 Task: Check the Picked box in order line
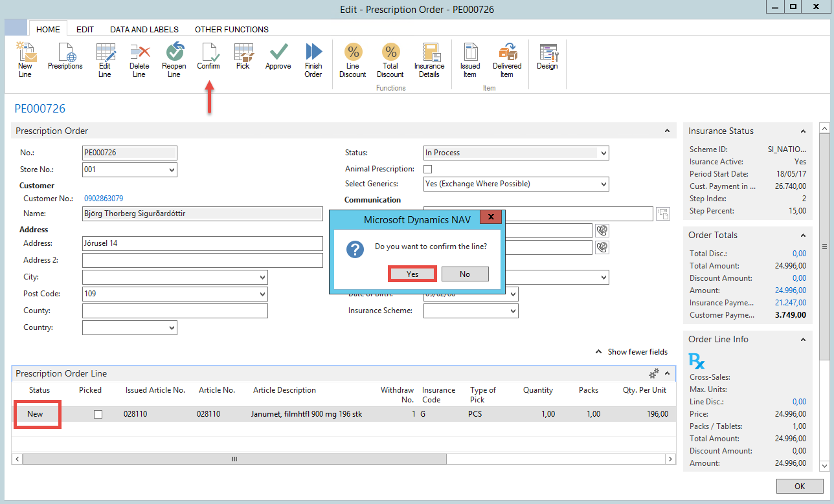(98, 414)
